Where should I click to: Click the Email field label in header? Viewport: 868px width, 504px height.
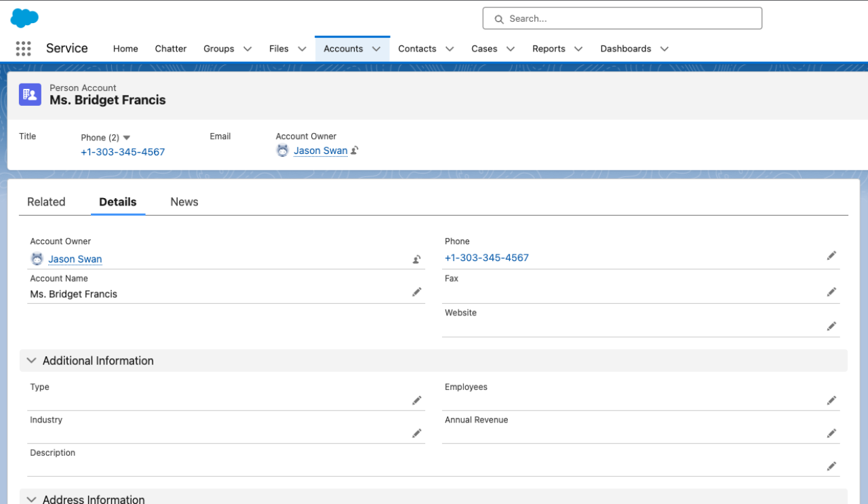click(220, 136)
